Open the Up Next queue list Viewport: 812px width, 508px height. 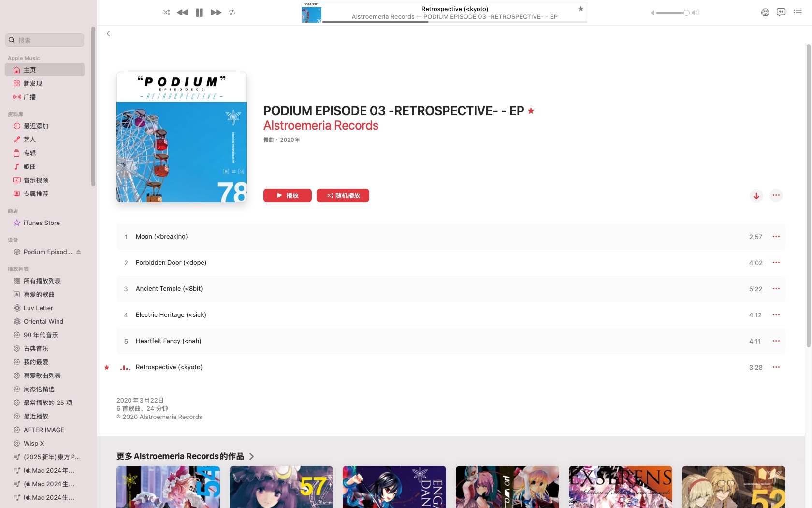click(797, 13)
